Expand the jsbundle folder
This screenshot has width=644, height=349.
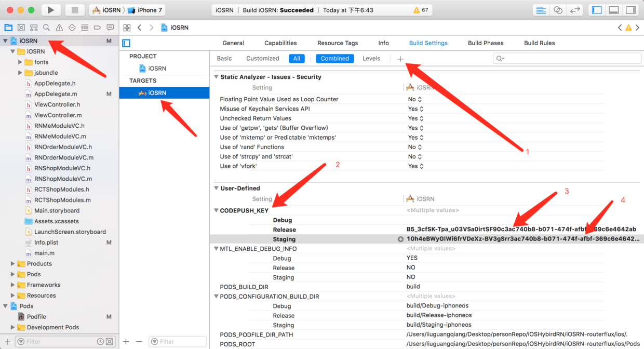coord(20,73)
